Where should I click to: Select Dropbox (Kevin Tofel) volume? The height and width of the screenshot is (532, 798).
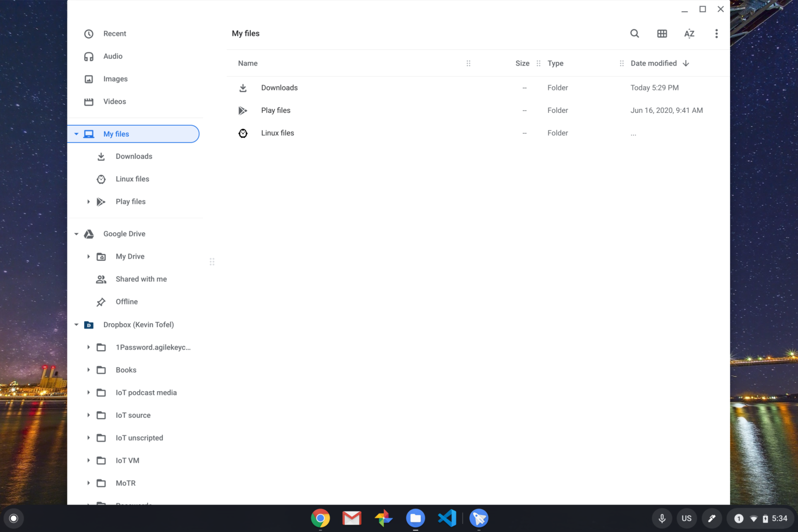pos(139,325)
